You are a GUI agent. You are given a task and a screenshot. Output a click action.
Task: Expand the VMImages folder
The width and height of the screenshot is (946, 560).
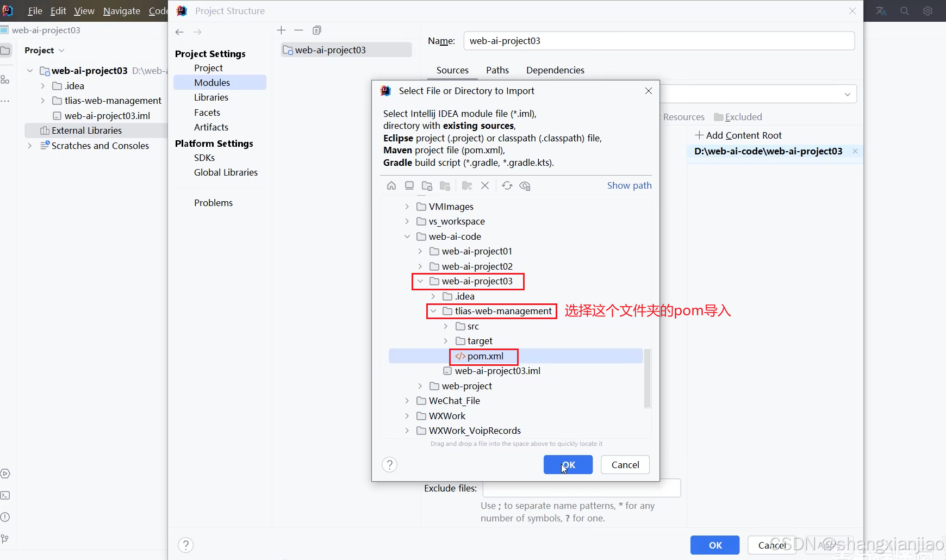(x=407, y=207)
